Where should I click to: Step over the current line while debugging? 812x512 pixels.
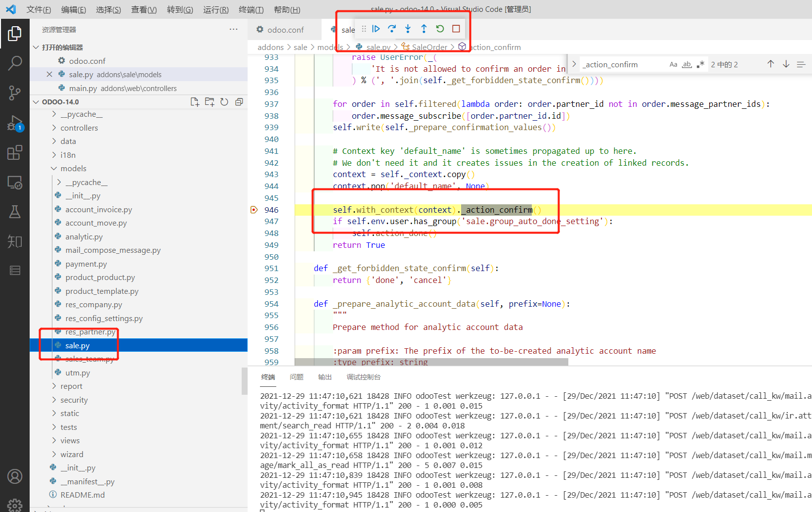coord(391,29)
